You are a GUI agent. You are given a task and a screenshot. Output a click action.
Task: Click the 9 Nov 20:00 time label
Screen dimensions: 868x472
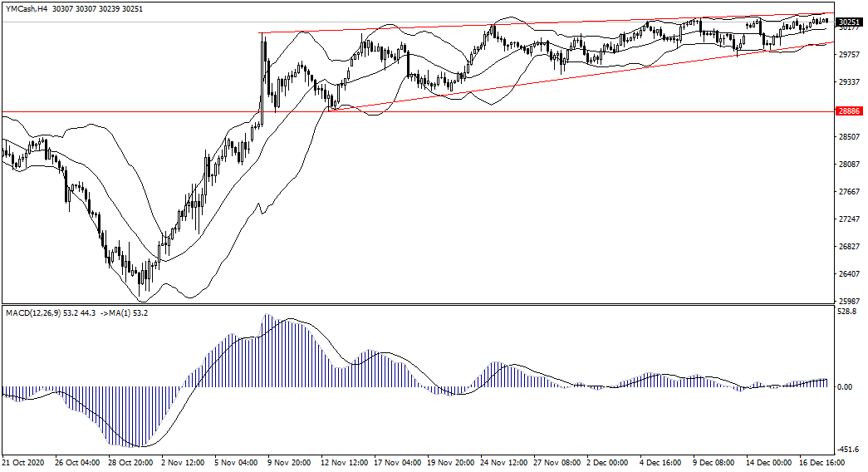(290, 461)
